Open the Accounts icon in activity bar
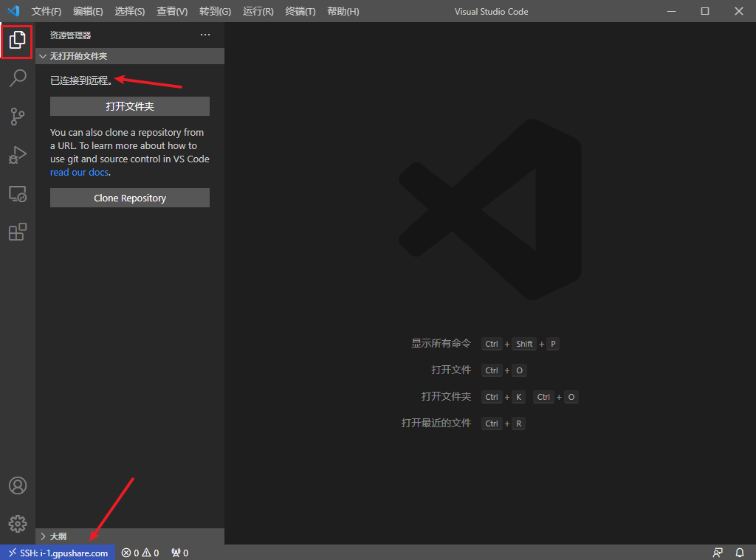This screenshot has height=560, width=756. [x=18, y=485]
